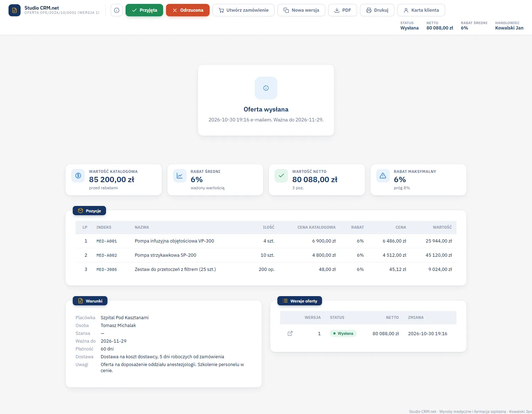Image resolution: width=532 pixels, height=414 pixels.
Task: Click the header salesperson Kowalski Jan
Action: point(509,28)
